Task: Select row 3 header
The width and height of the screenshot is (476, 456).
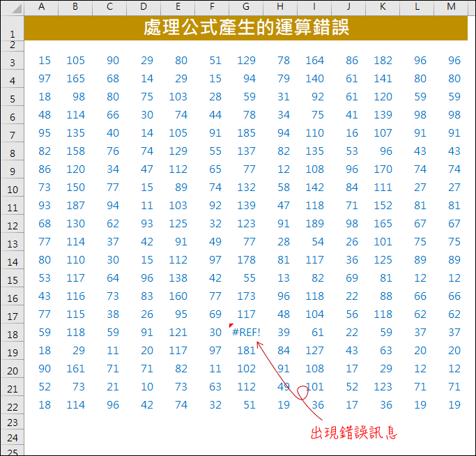Action: 12,61
